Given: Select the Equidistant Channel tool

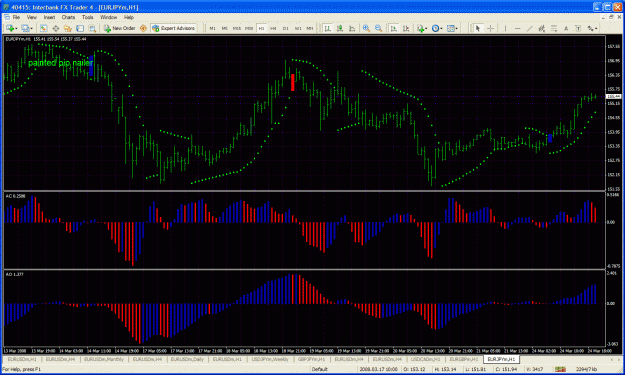Looking at the screenshot, I should click(x=541, y=28).
